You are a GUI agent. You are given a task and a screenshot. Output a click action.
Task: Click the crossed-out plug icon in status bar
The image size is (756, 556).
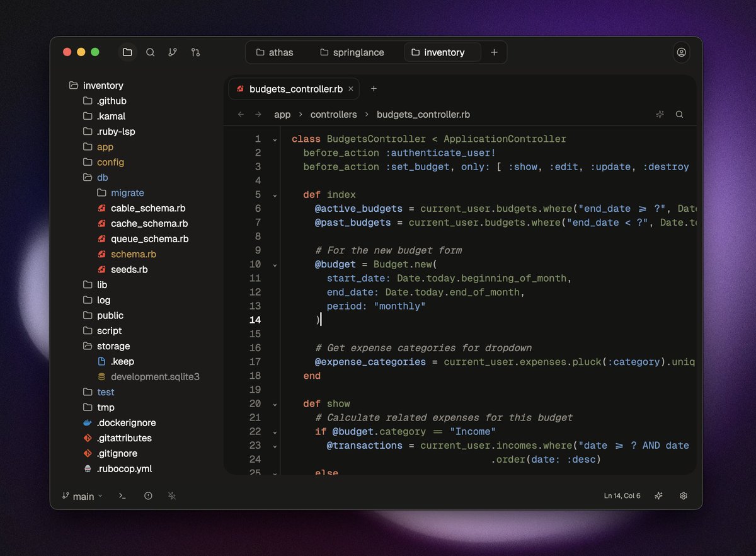click(x=172, y=496)
